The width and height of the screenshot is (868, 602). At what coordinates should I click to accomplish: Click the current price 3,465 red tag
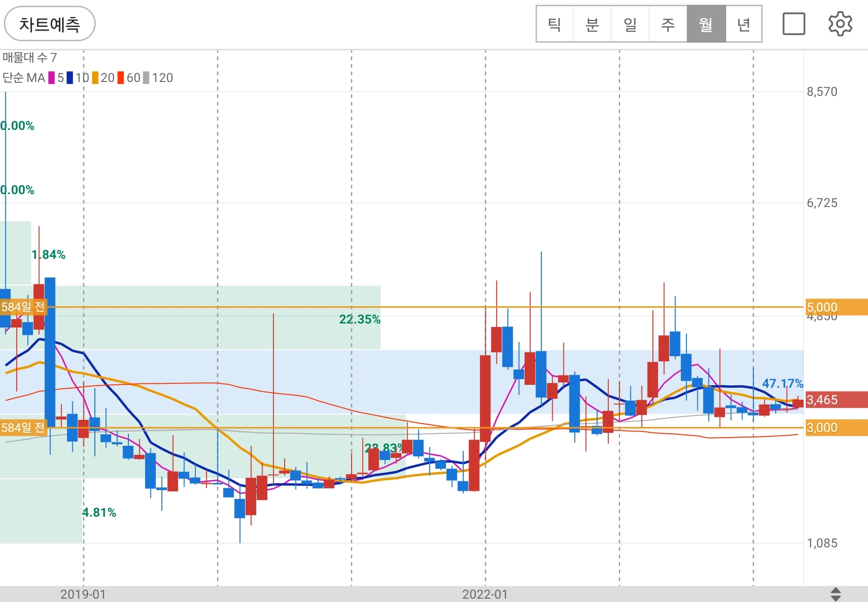click(x=836, y=400)
